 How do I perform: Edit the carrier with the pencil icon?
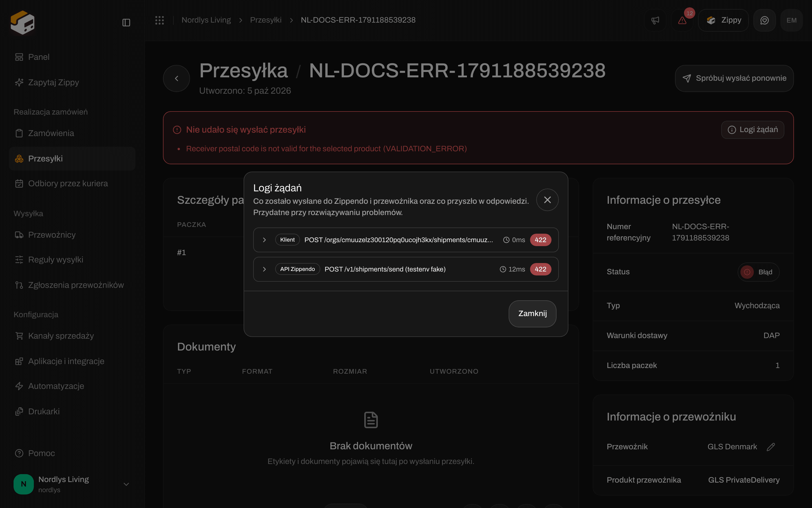coord(771,446)
